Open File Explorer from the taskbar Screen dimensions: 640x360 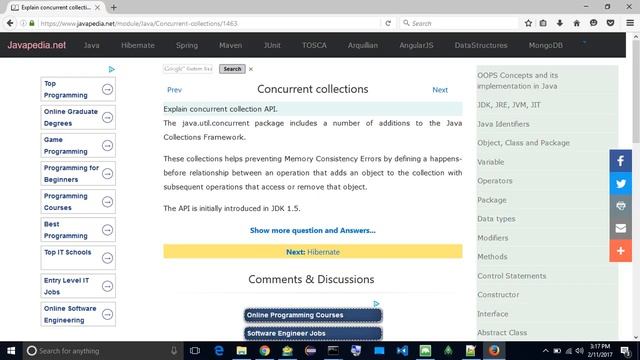(242, 351)
